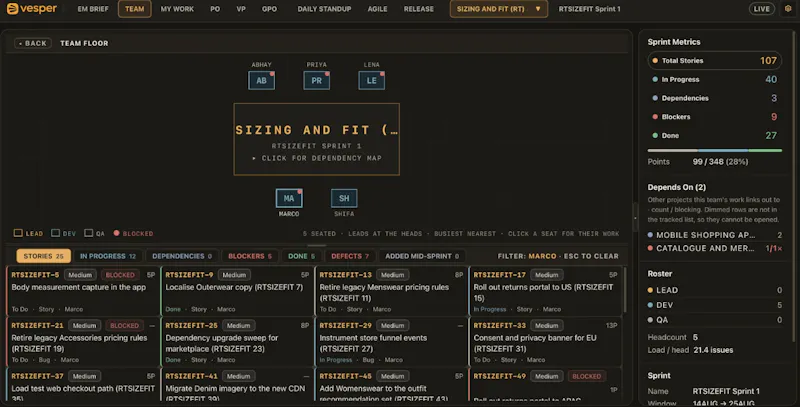Click the BLOCKED badge on RTSIZEFIT-49
The height and width of the screenshot is (407, 800).
586,376
